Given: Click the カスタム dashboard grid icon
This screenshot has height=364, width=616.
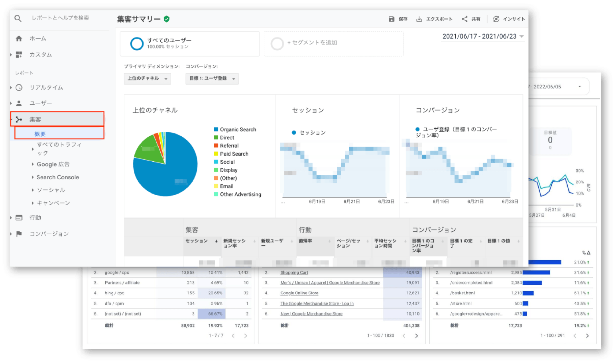Looking at the screenshot, I should tap(19, 55).
